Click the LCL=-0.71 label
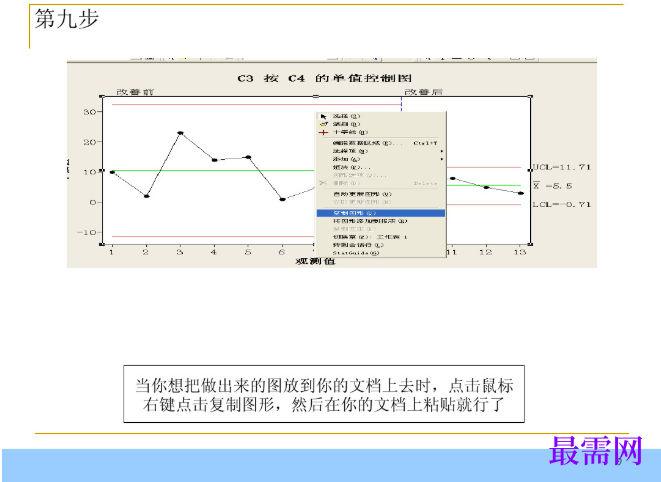 (562, 205)
